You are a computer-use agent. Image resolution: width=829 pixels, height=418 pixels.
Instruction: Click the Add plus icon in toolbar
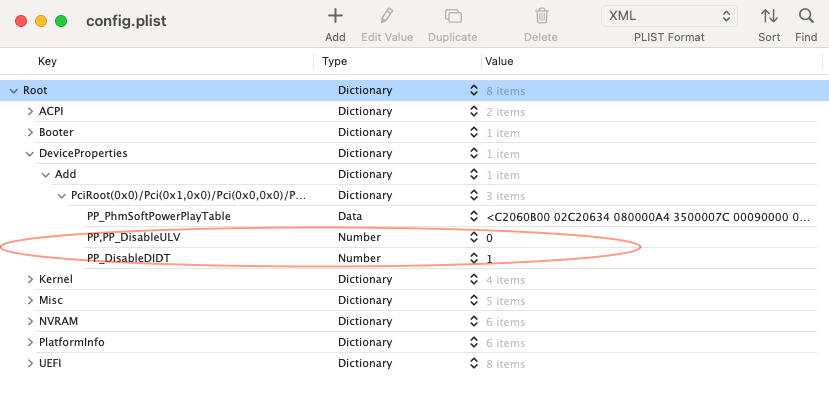click(x=335, y=16)
